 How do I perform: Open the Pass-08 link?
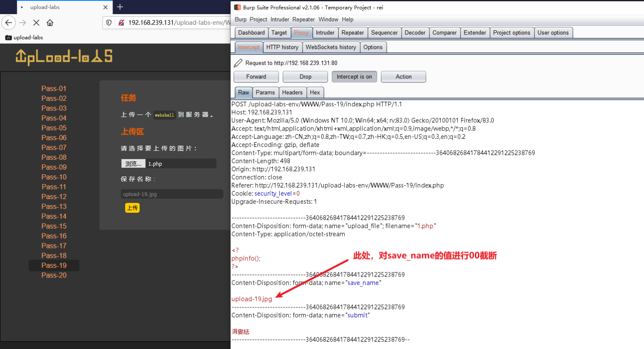click(54, 158)
